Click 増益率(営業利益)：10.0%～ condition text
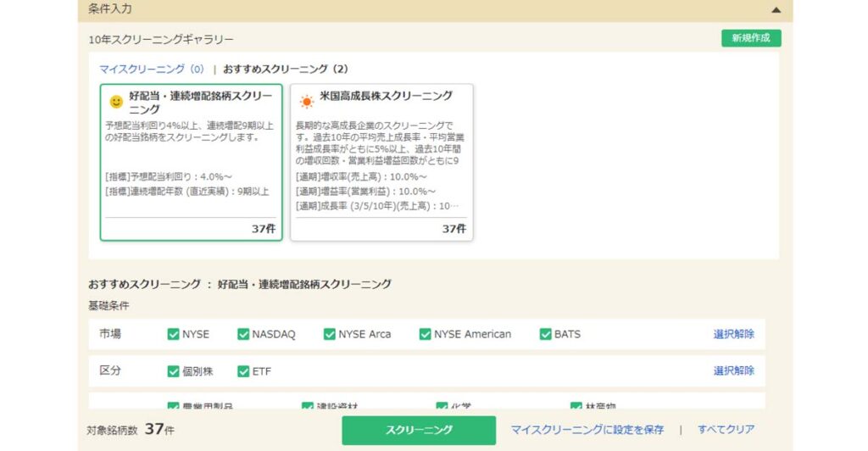 point(365,192)
